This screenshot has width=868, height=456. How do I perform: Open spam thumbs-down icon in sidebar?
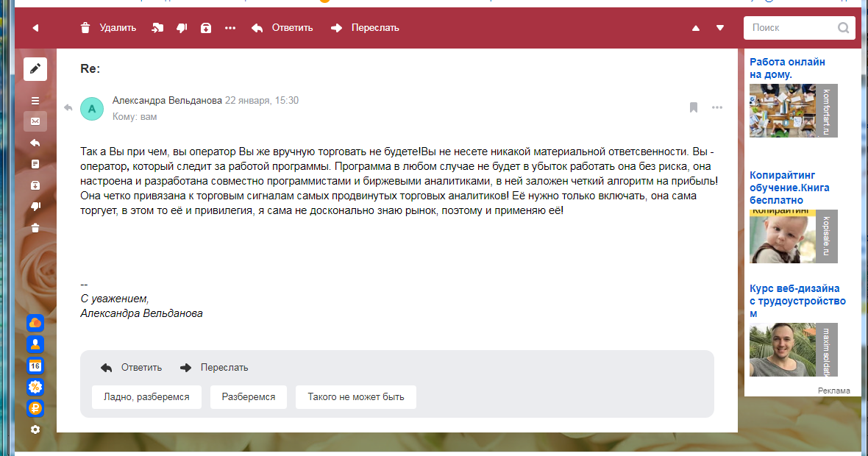[35, 207]
